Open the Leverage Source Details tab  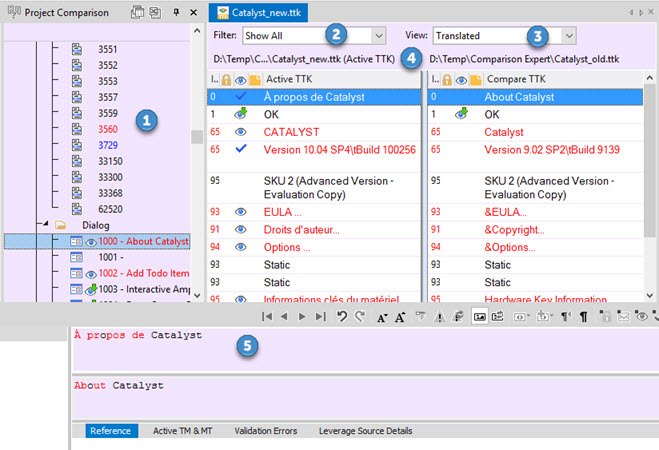pyautogui.click(x=365, y=431)
